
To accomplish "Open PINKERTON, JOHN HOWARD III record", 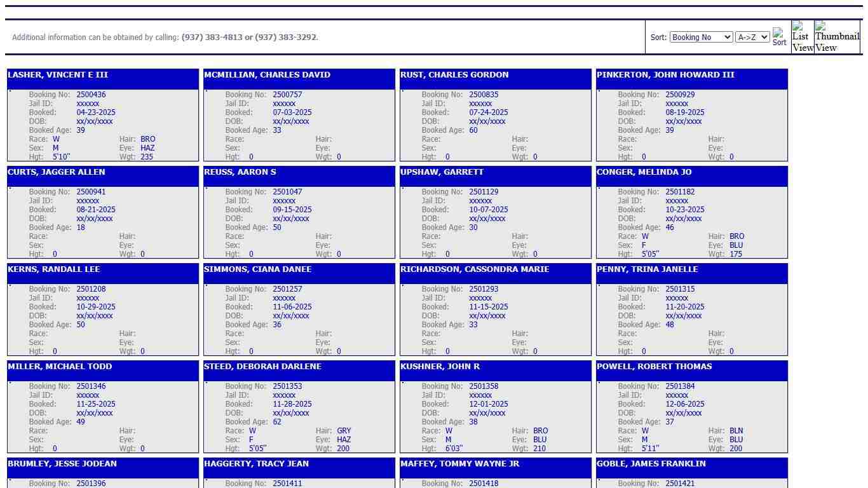I will tap(665, 75).
